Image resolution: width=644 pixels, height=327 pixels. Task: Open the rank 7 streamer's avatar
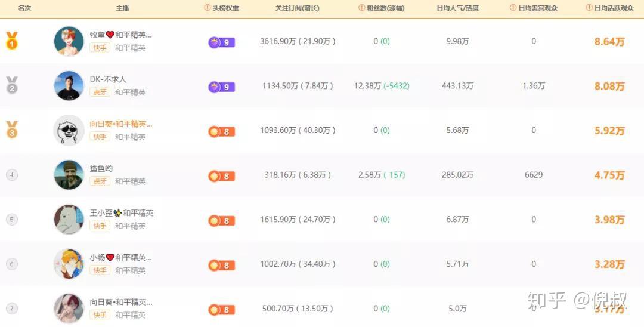[x=69, y=308]
